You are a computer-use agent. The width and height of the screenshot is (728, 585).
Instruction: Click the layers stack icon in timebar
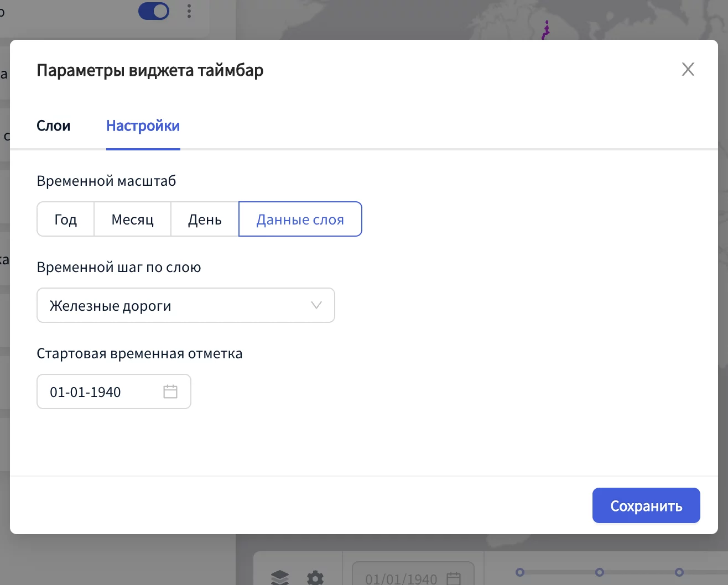click(x=280, y=577)
